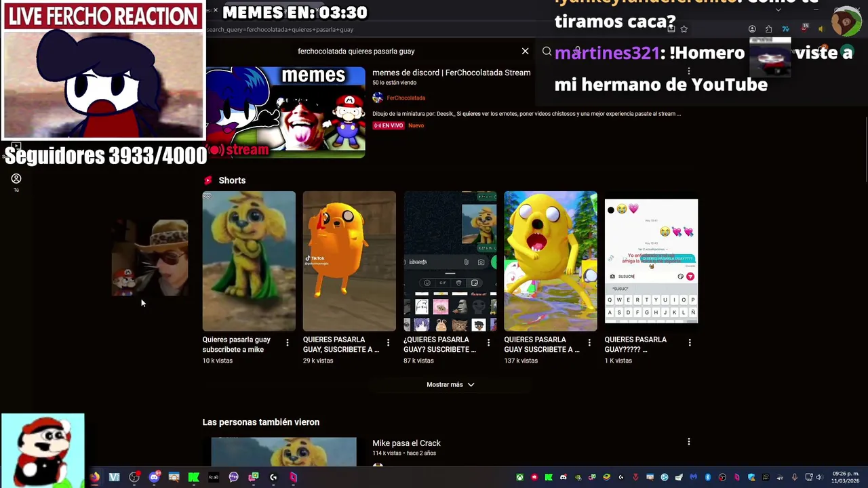
Task: Click the 7TV extension icon in browser toolbar
Action: pos(785,29)
